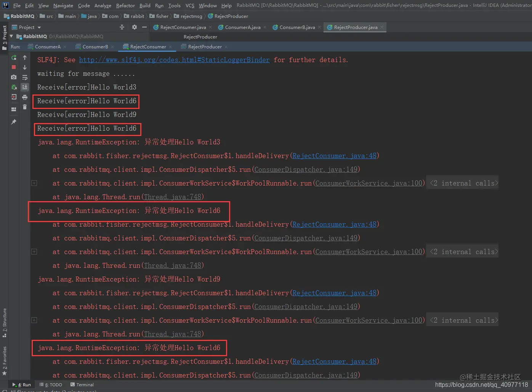Rerun the RejectConsumer process
The image size is (532, 392).
pos(14,58)
